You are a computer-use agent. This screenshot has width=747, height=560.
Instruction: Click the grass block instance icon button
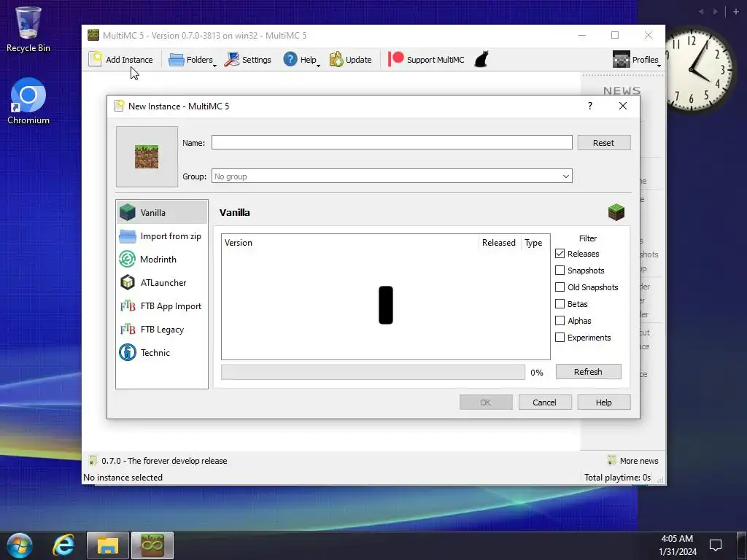[147, 157]
